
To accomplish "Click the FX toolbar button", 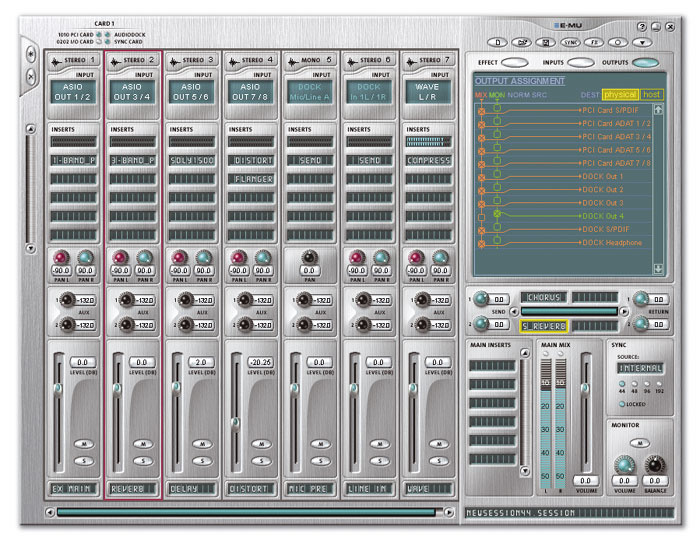I will point(596,42).
